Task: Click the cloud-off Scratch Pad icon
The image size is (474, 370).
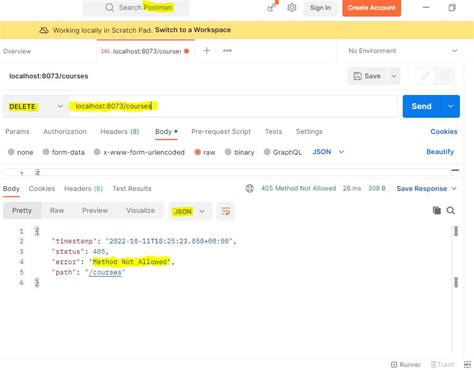Action: 44,30
